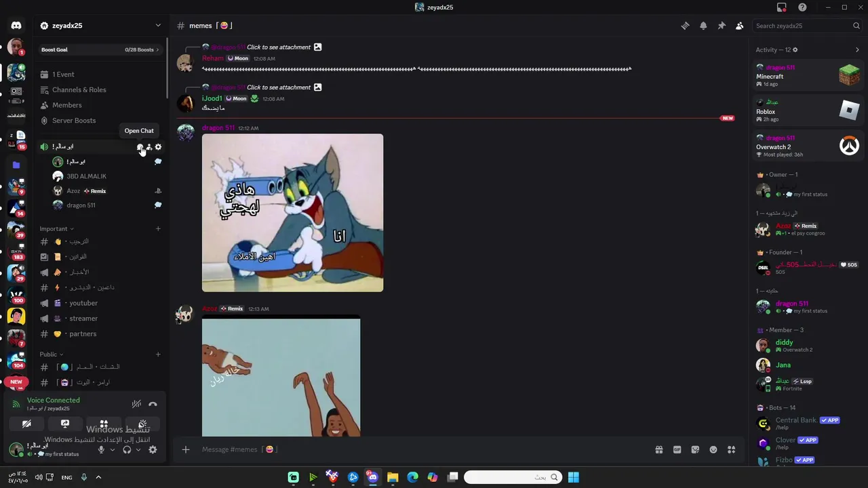Open Roblox activity card

click(808, 110)
